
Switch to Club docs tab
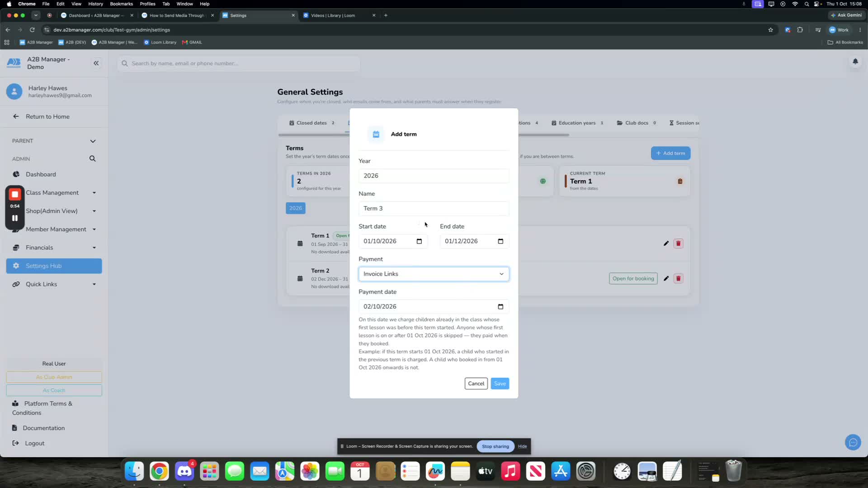click(637, 123)
